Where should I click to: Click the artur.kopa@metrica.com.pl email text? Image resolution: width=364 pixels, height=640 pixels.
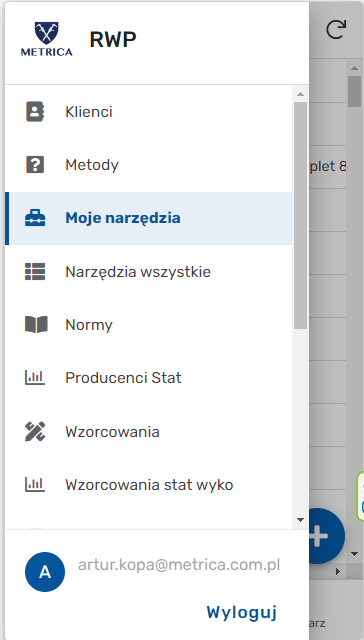coord(179,565)
